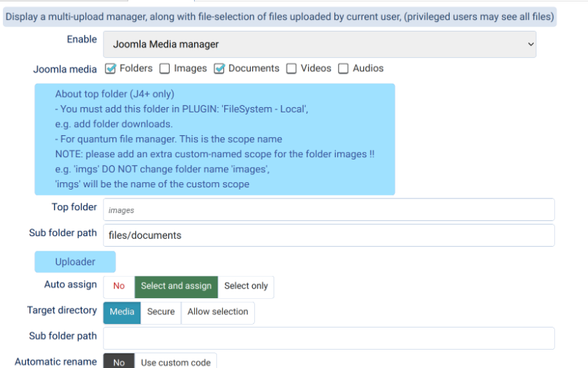Open the Enable dropdown showing Joomla Media manager

tap(319, 44)
